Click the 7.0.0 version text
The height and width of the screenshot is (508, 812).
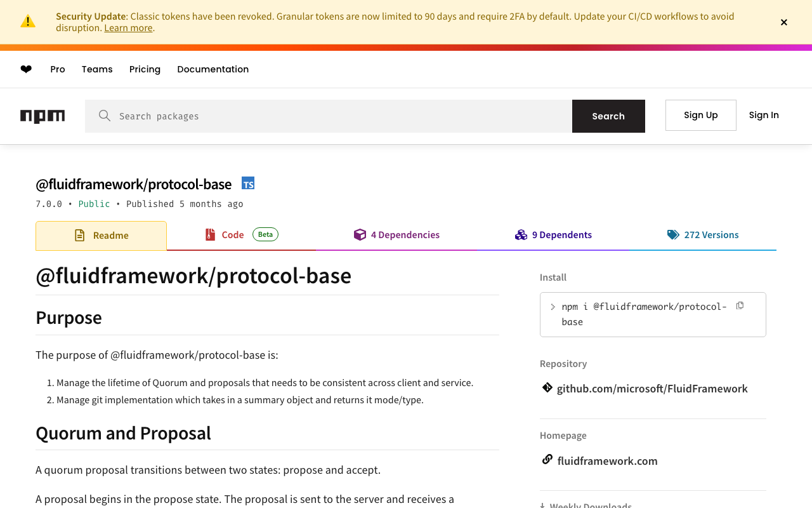tap(49, 204)
